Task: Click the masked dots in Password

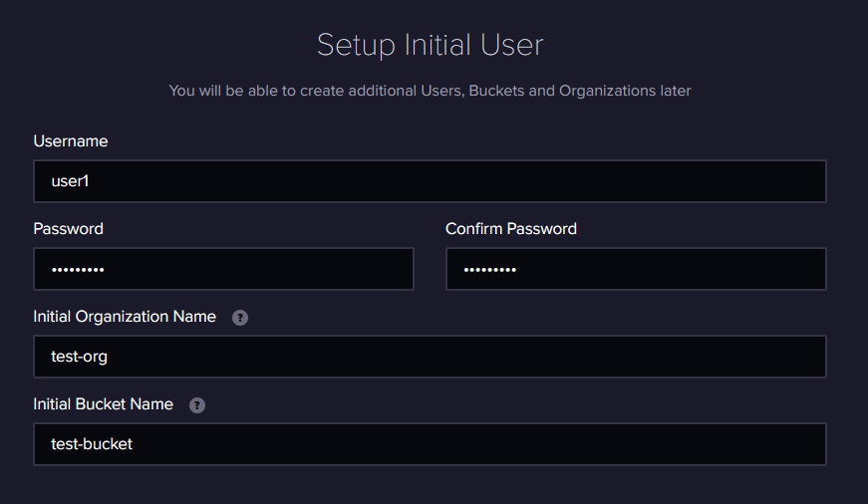Action: click(x=78, y=270)
